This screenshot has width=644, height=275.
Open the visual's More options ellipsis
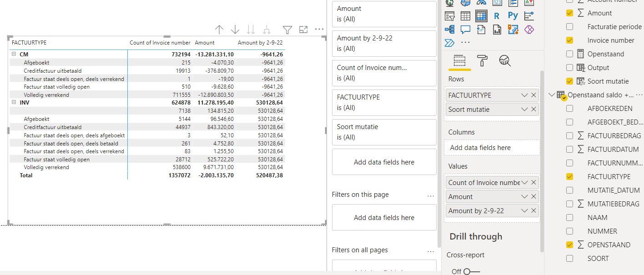click(319, 30)
